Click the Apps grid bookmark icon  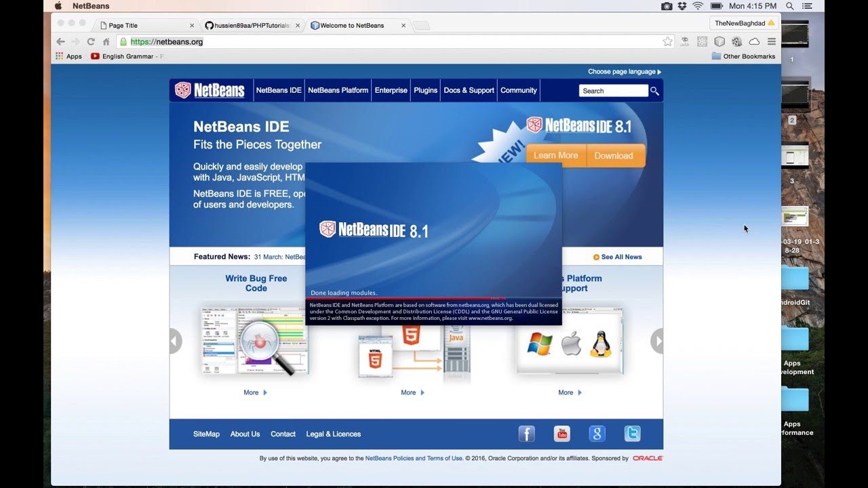coord(60,56)
